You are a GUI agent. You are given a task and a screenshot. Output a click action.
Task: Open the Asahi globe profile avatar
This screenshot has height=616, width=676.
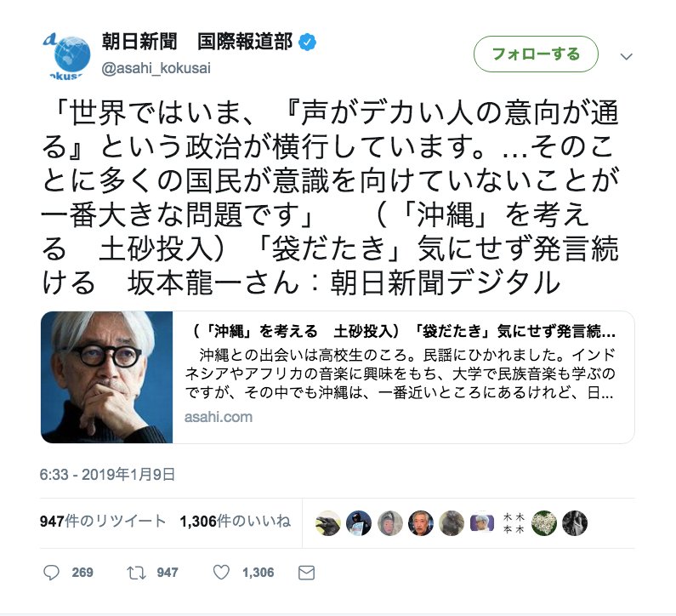[67, 56]
